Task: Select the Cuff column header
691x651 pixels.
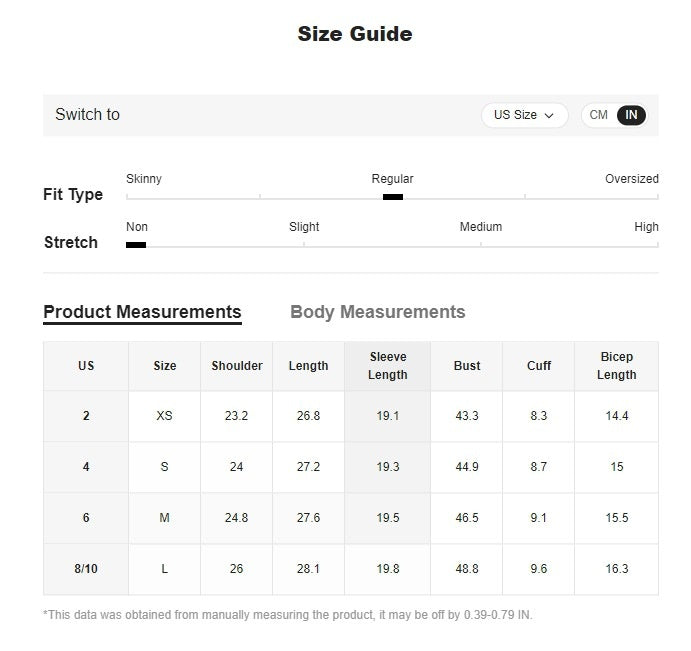Action: click(539, 366)
